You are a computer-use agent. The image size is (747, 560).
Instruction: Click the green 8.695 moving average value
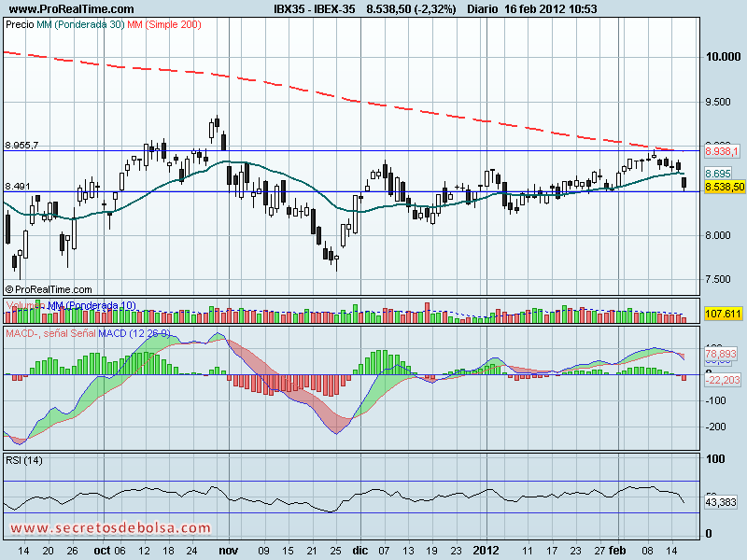tap(717, 174)
